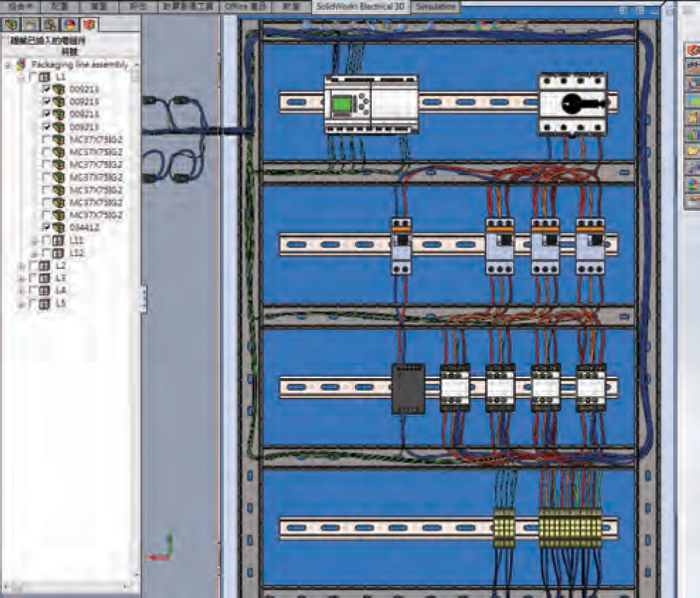Switch to the SolidWorks Electrical 3D tab

pyautogui.click(x=360, y=6)
